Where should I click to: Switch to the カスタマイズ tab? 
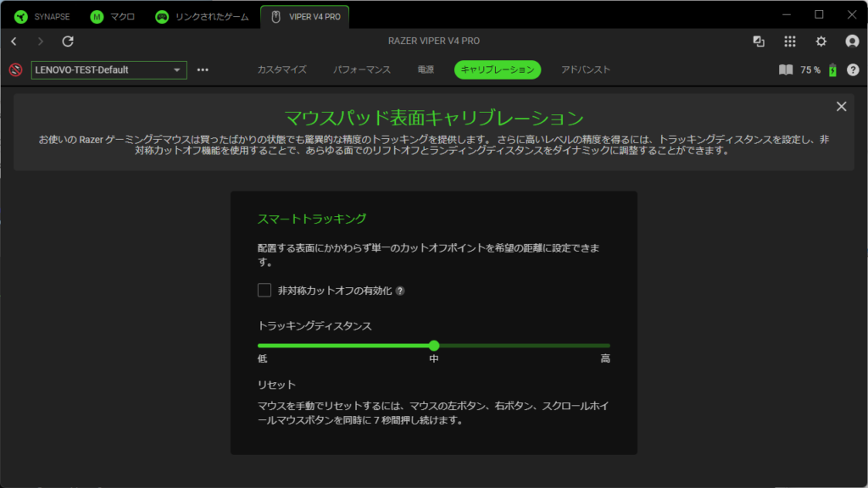(281, 69)
